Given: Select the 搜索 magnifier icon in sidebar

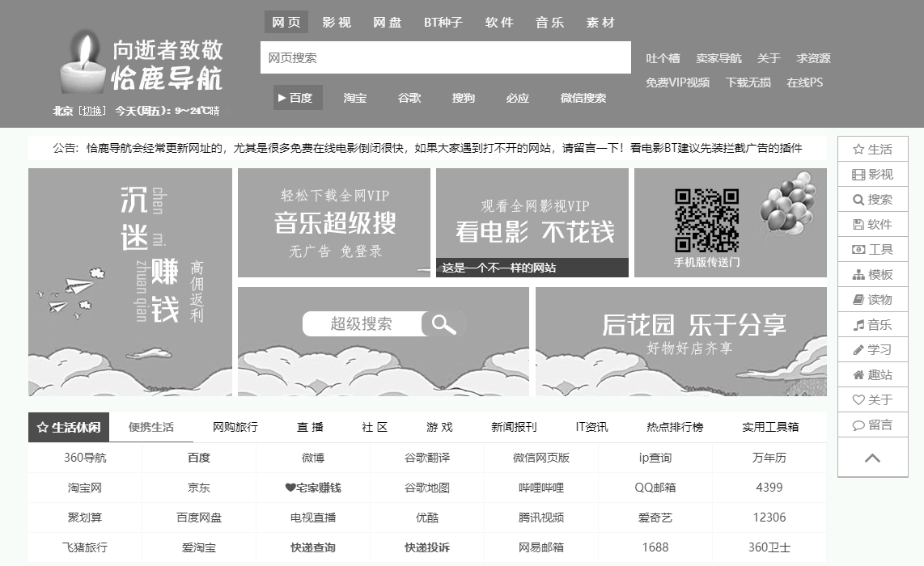Looking at the screenshot, I should coord(858,200).
